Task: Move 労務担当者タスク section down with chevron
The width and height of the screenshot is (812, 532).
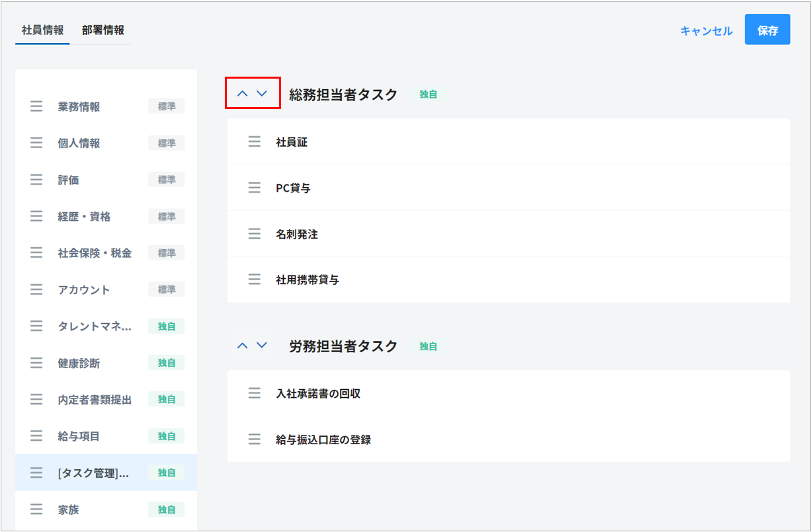Action: 262,346
